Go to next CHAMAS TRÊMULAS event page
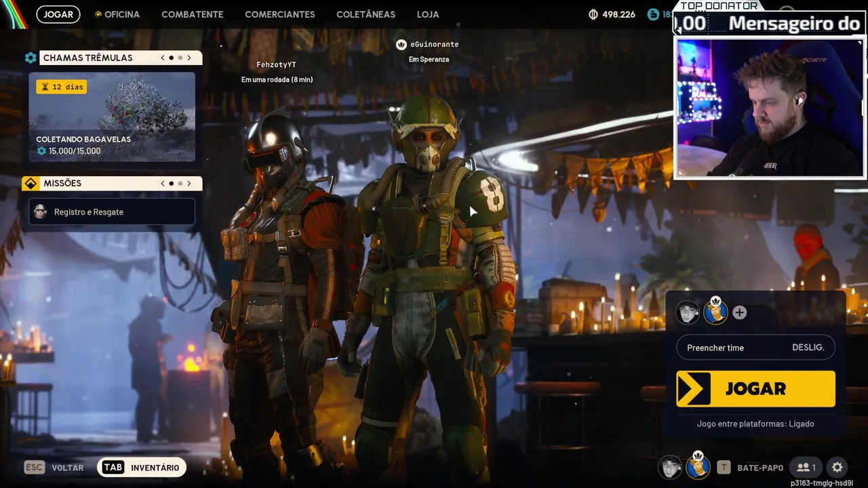The image size is (868, 488). 189,58
